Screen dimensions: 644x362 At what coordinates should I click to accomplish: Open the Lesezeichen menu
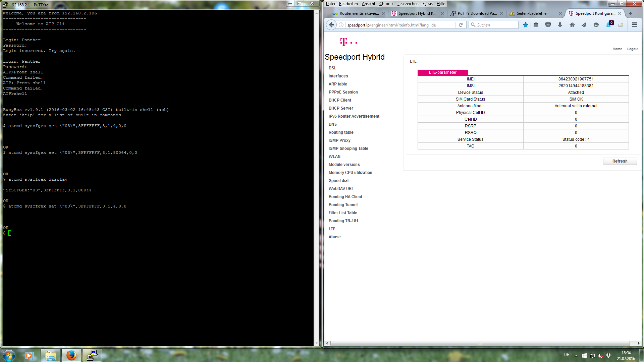tap(408, 4)
